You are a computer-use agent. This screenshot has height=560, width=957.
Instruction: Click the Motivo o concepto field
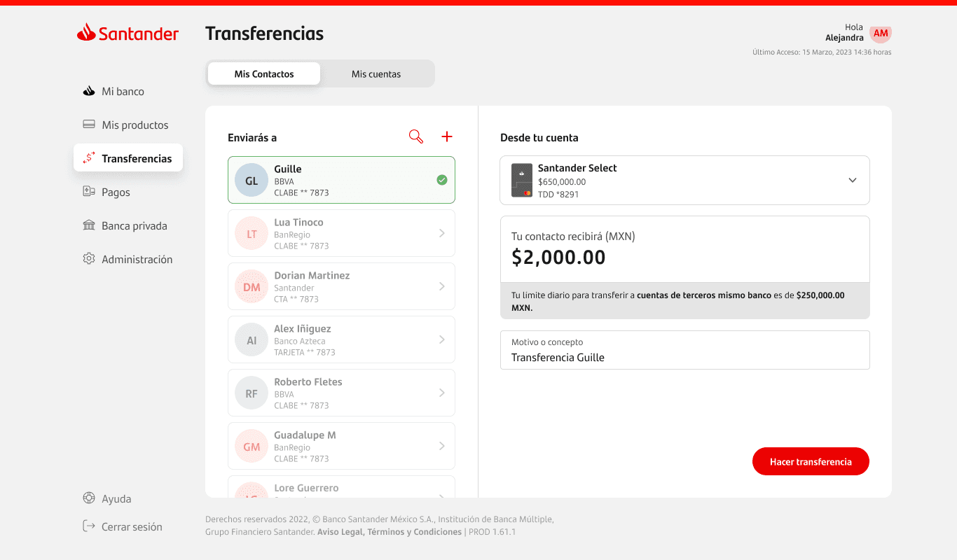click(x=684, y=350)
